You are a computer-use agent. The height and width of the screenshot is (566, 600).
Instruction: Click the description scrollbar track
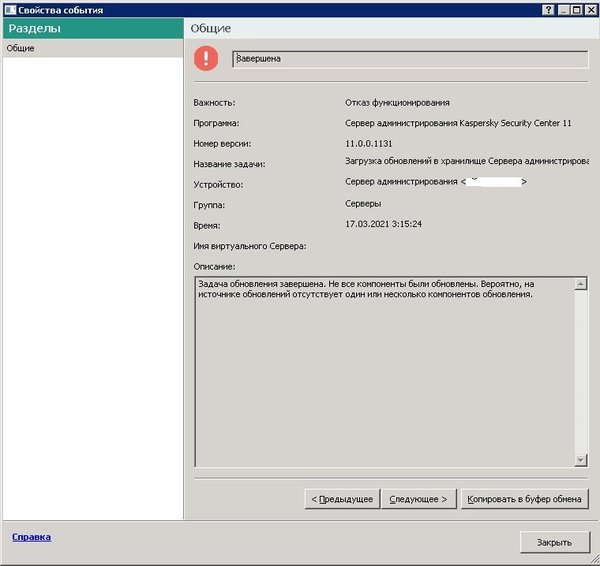(580, 370)
